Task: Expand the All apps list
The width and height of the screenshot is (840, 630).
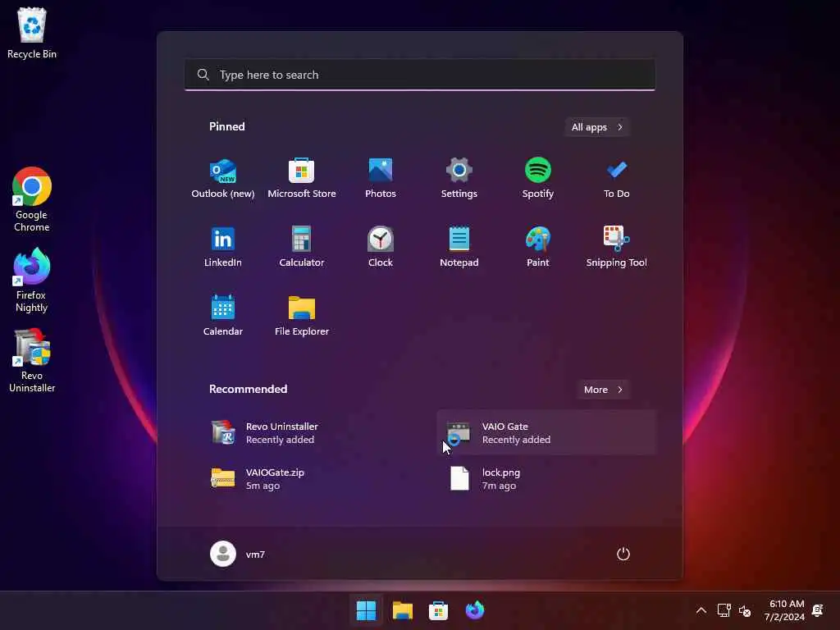Action: [x=597, y=127]
